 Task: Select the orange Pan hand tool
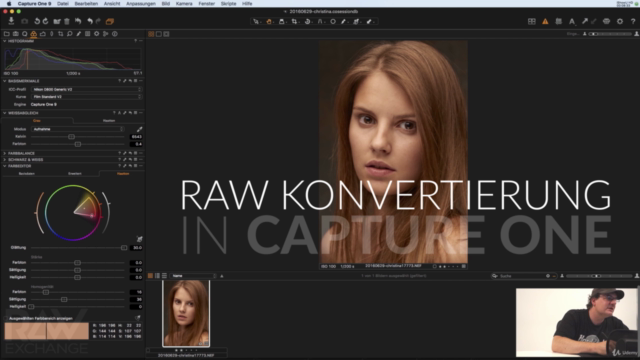click(x=269, y=22)
